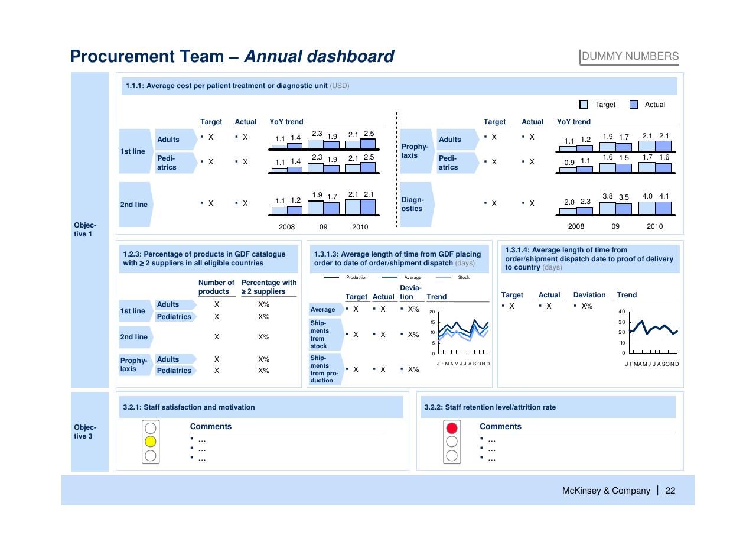
Task: Select the 1.2.3 Percentage of products header
Action: (208, 259)
